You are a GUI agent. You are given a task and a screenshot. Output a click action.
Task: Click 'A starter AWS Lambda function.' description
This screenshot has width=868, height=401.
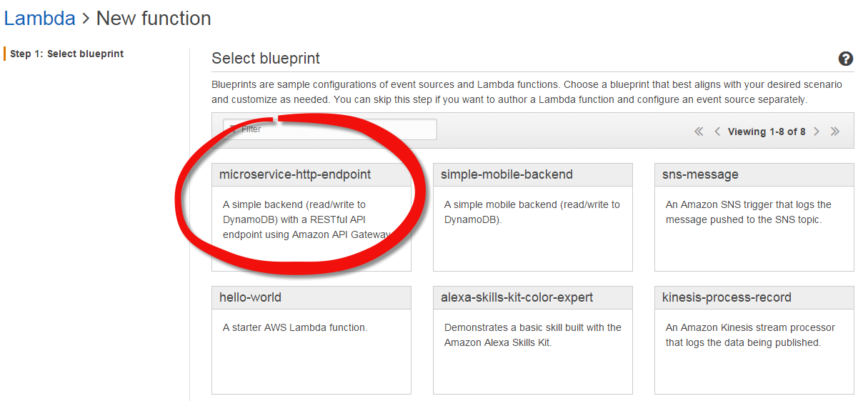coord(295,327)
